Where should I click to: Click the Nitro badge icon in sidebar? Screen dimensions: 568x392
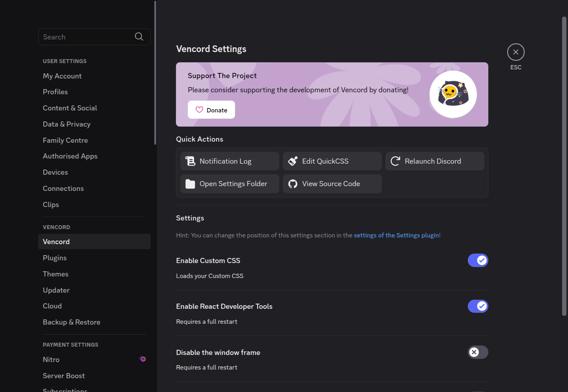[x=142, y=359]
